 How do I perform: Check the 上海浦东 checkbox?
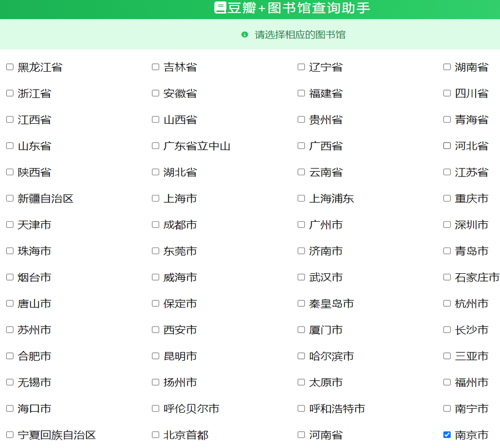click(301, 198)
